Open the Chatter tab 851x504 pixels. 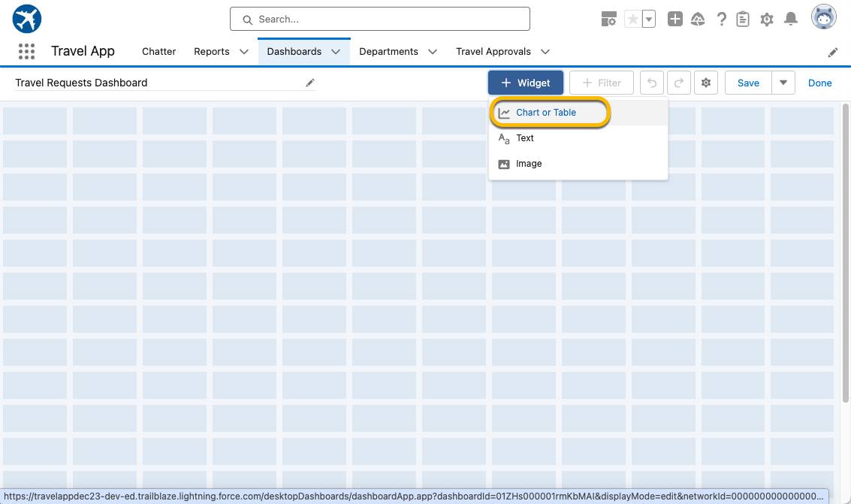159,52
